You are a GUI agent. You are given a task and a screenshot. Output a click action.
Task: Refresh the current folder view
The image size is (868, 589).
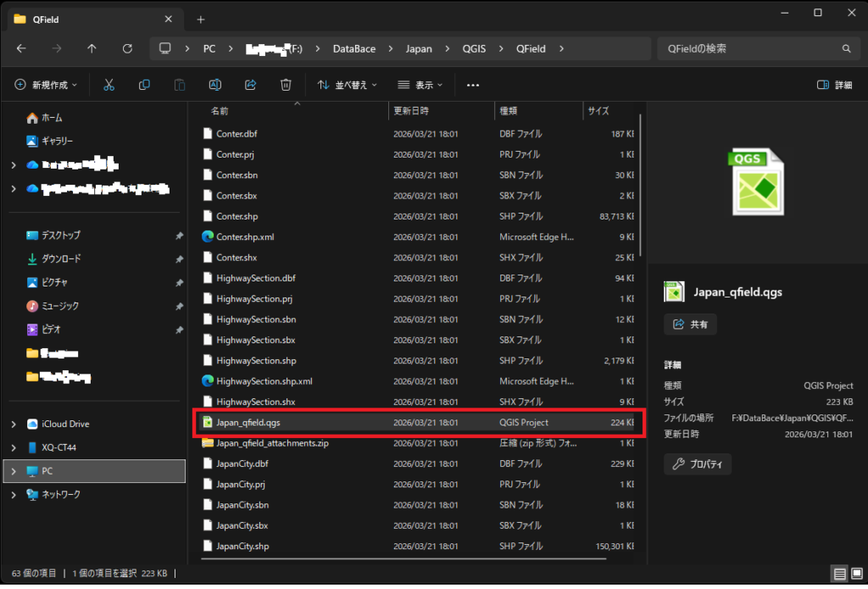[x=127, y=48]
